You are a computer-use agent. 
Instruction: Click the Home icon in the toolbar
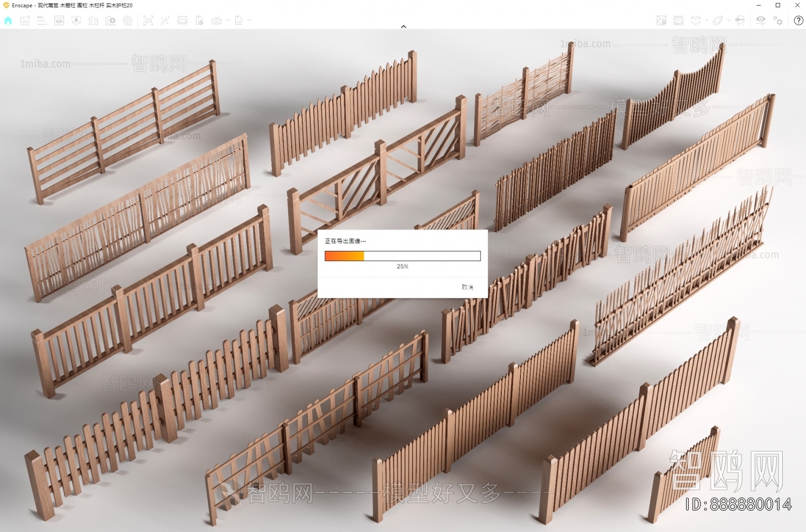point(8,21)
